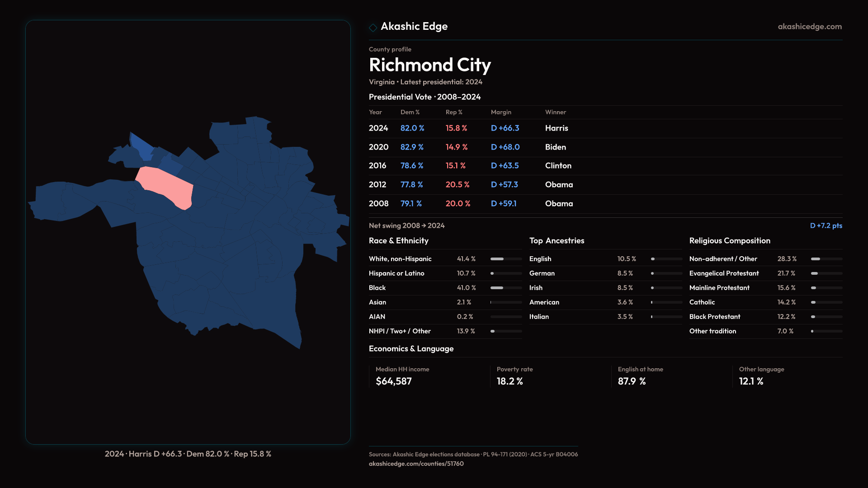Image resolution: width=868 pixels, height=488 pixels.
Task: Click the 2012 Obama row
Action: pyautogui.click(x=559, y=185)
